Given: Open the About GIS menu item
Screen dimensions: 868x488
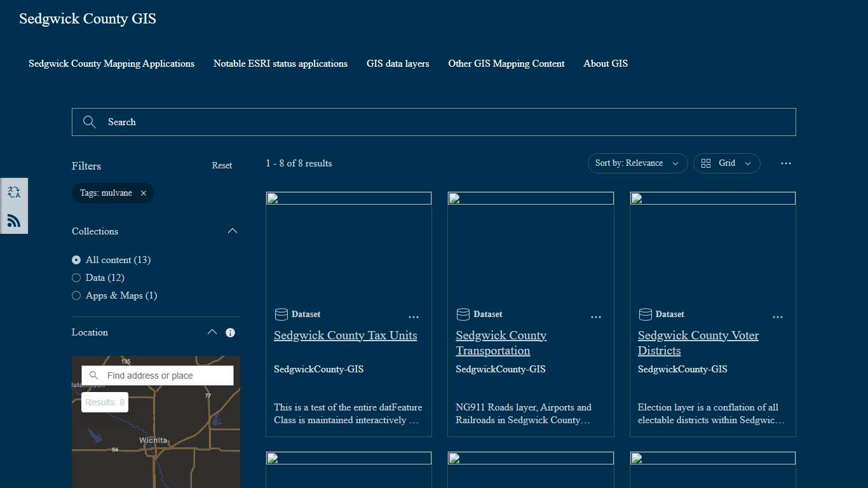Looking at the screenshot, I should click(605, 64).
